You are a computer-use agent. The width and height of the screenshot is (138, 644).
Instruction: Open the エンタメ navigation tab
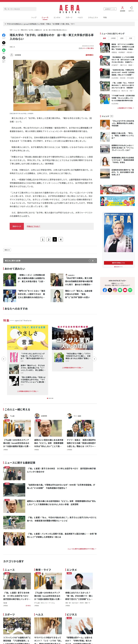[57, 17]
